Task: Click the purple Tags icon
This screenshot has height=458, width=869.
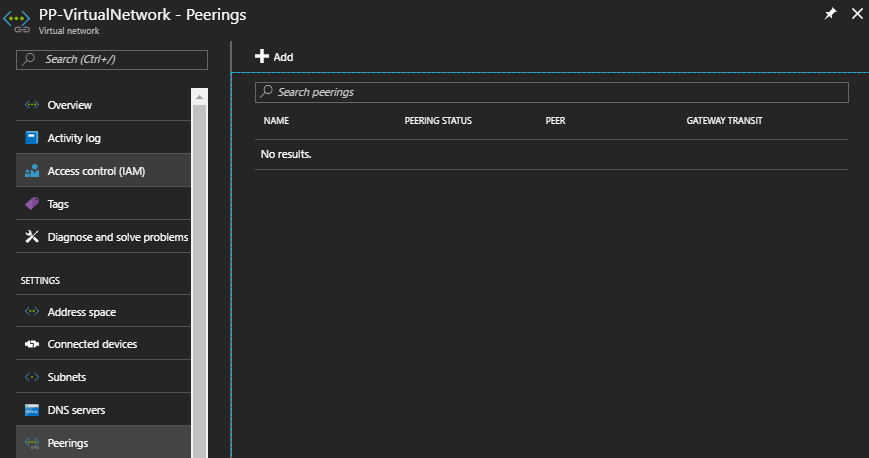Action: [x=32, y=203]
